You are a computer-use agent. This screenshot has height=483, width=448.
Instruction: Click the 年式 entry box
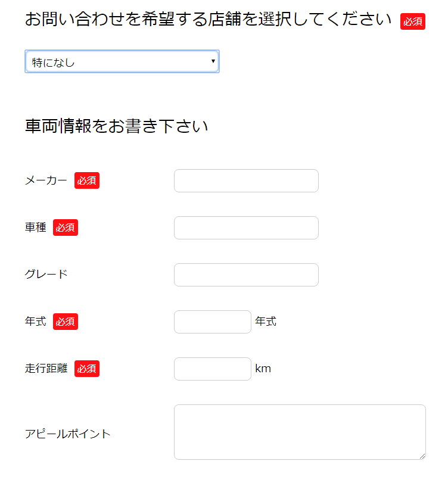coord(212,322)
